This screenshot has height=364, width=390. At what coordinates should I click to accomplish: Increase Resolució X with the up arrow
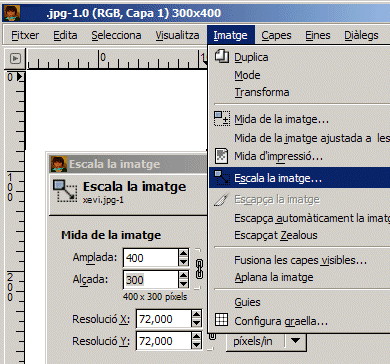click(x=197, y=314)
